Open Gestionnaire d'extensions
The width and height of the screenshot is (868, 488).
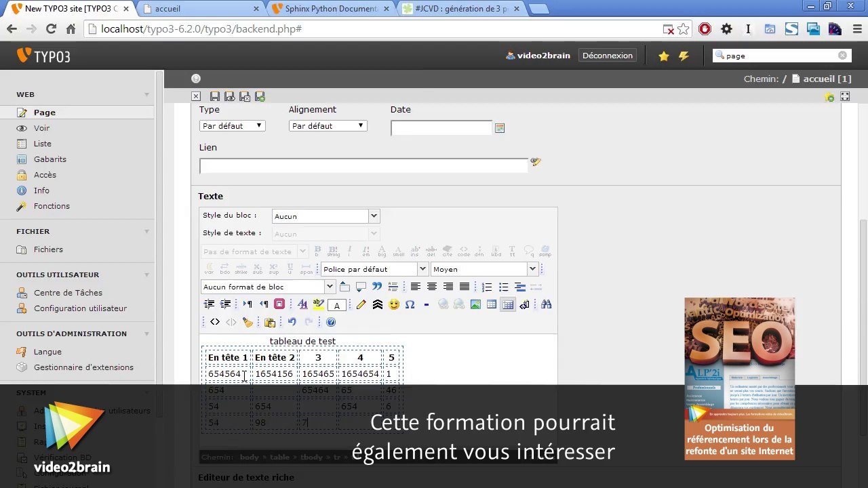tap(83, 367)
